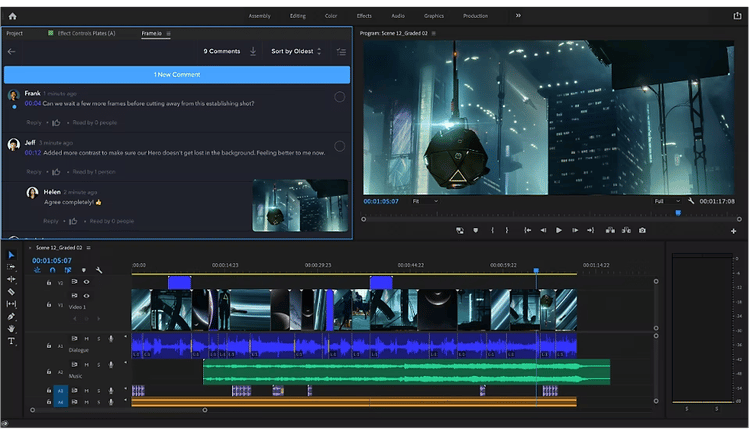Like Jeff's comment with thumbs up
Image resolution: width=750 pixels, height=430 pixels.
56,172
